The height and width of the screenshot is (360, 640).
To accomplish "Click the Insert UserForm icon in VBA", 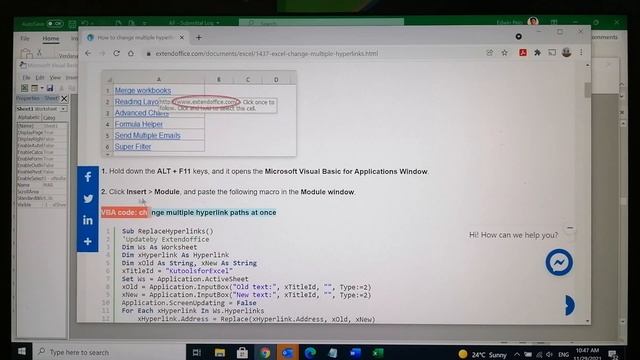I will coord(34,88).
